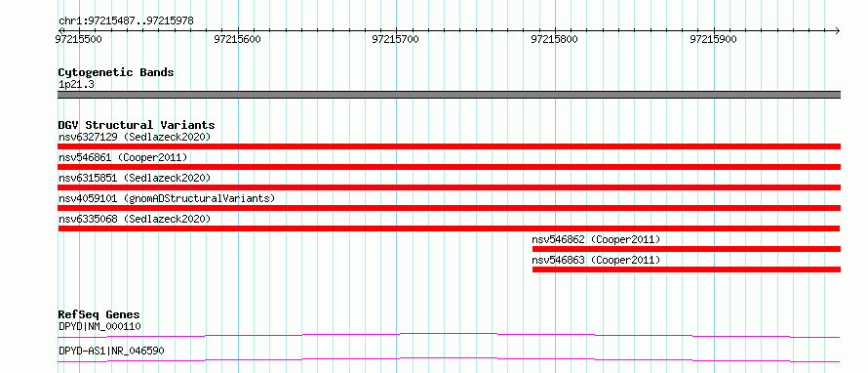The height and width of the screenshot is (373, 868).
Task: Click the left arrowhead of the ruler
Action: click(60, 30)
